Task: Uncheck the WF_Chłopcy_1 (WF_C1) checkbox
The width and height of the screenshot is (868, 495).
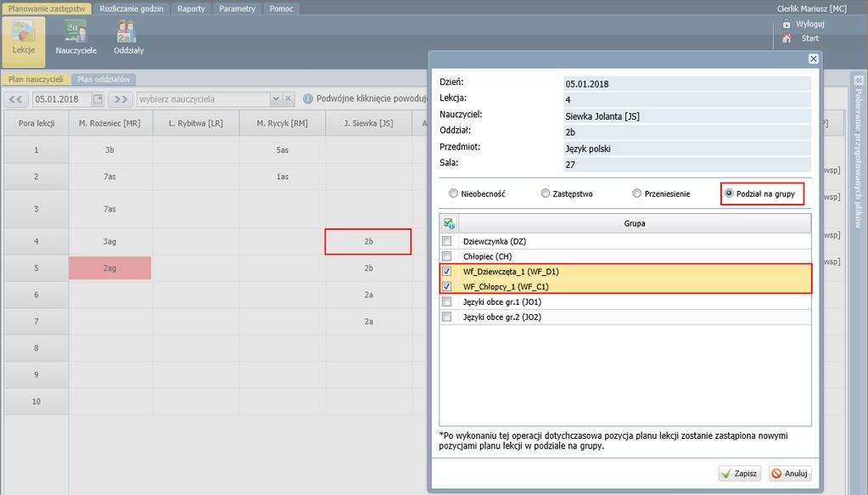Action: (447, 286)
